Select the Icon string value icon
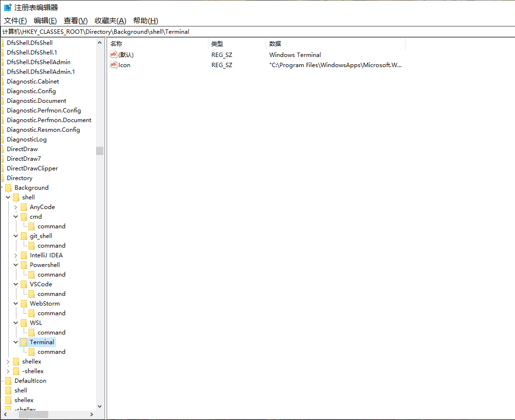 click(113, 65)
